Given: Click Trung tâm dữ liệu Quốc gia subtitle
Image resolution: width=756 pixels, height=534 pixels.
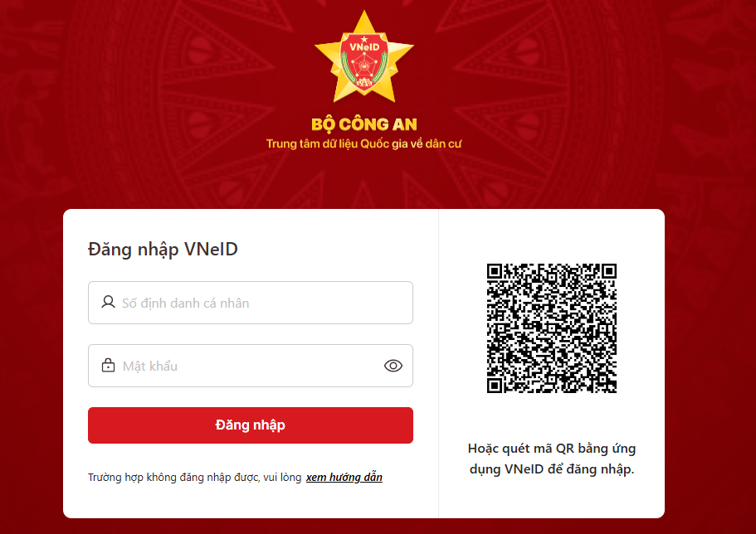Looking at the screenshot, I should click(364, 143).
